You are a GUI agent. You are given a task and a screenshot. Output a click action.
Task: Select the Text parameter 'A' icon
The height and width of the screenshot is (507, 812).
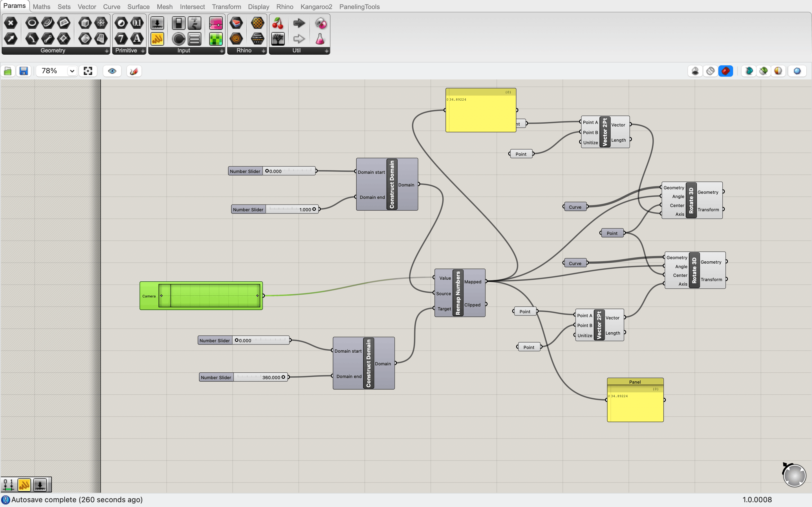(x=137, y=39)
